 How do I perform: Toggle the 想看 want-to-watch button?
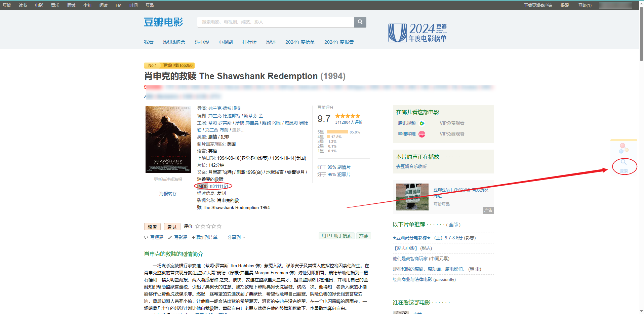(x=152, y=227)
